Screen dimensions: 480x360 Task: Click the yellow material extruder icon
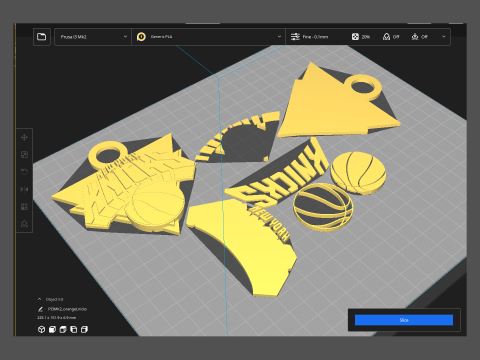(x=141, y=37)
